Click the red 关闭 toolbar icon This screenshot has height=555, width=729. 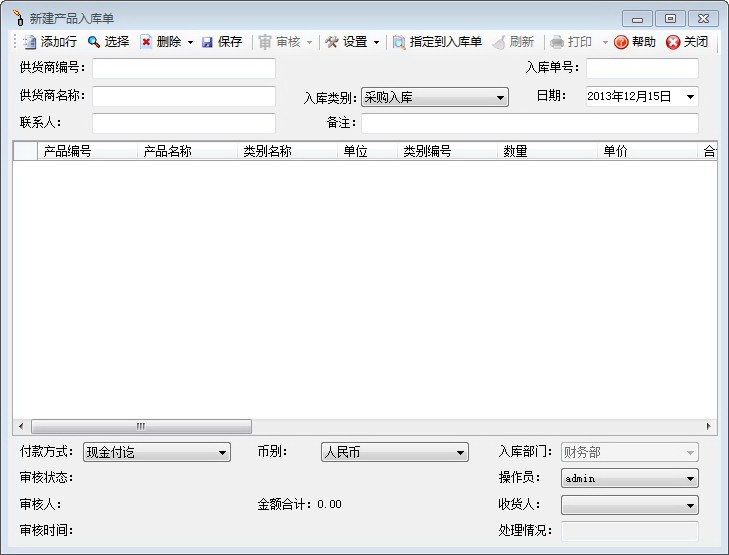pyautogui.click(x=673, y=42)
